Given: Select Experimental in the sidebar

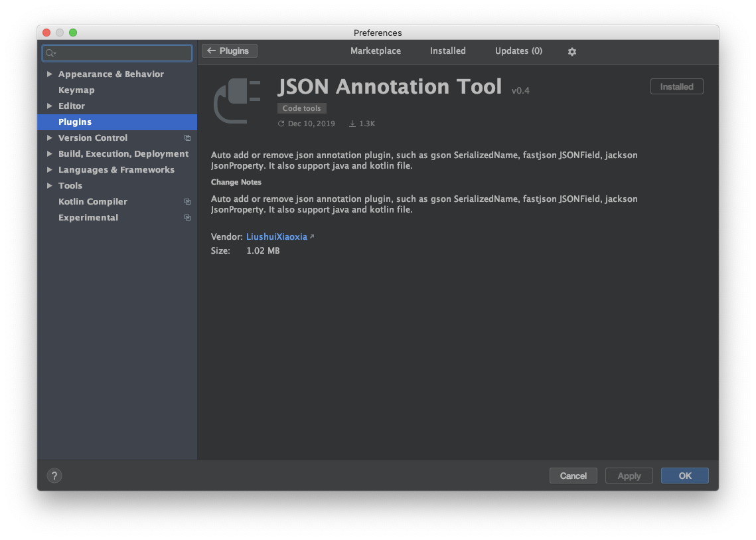Looking at the screenshot, I should (x=88, y=217).
